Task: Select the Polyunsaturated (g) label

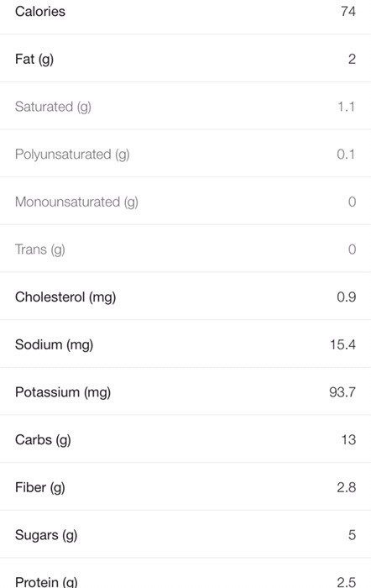Action: 72,155
